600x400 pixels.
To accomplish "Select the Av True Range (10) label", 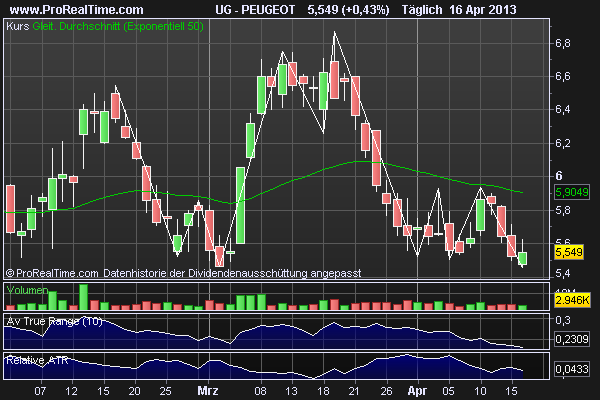I will click(x=55, y=322).
